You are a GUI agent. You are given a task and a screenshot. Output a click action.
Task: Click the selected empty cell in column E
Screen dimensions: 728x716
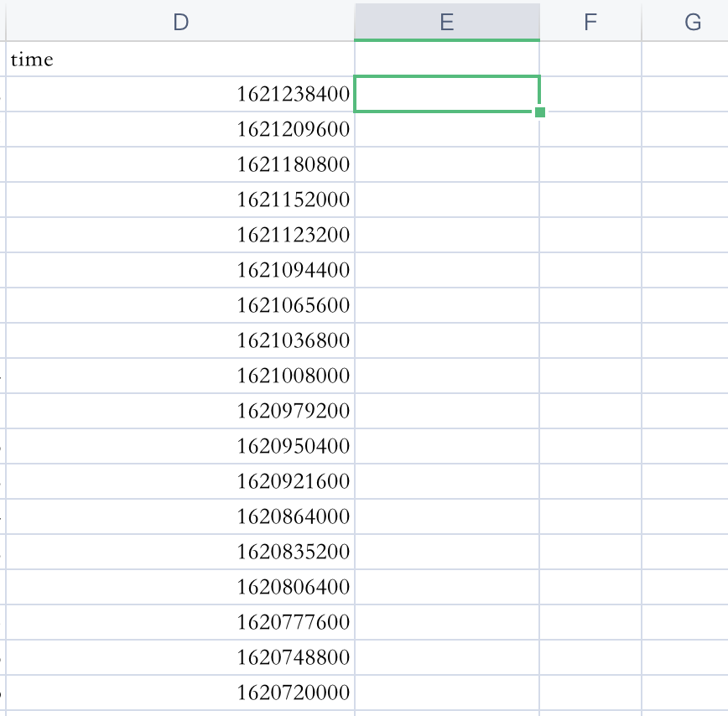[447, 94]
